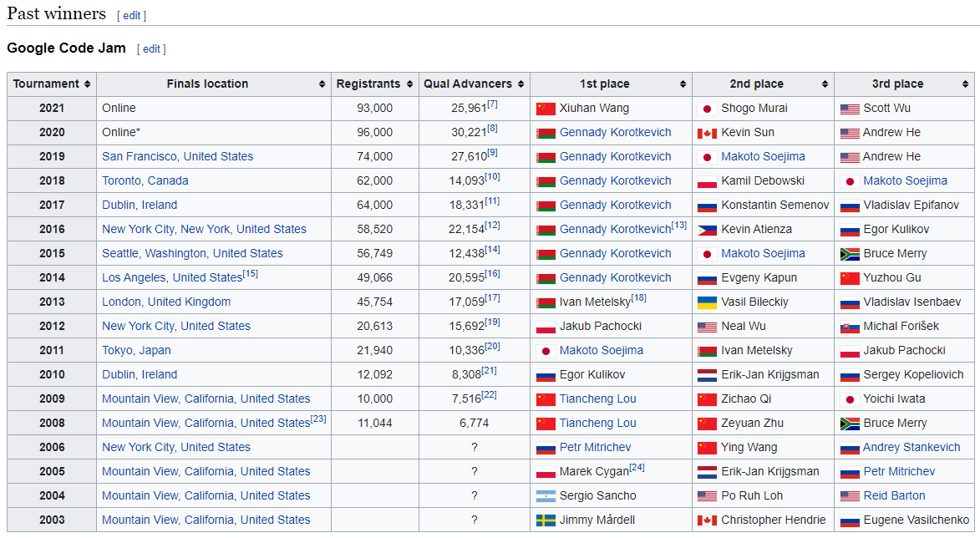Edit the Google Code Jam subsection
This screenshot has height=538, width=980.
(151, 48)
